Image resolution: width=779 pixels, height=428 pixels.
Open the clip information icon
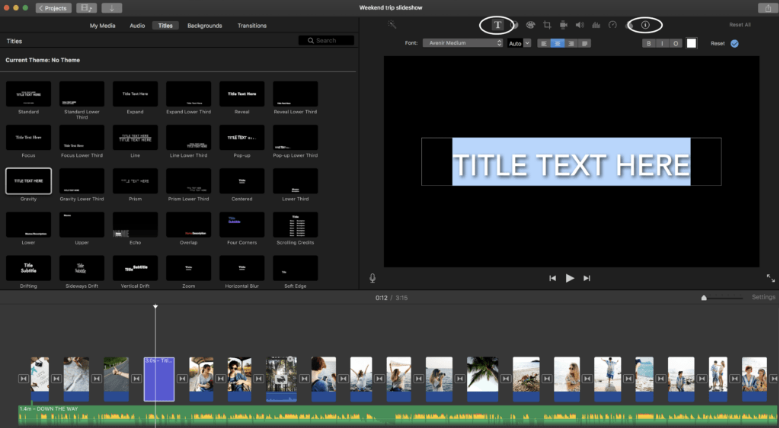click(x=645, y=25)
